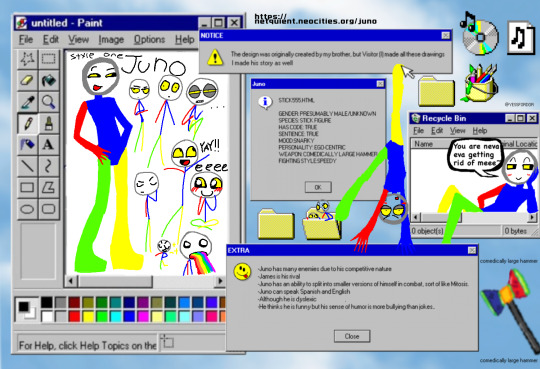Select the rectangular Select tool in Paint
540x369 pixels.
[49, 59]
